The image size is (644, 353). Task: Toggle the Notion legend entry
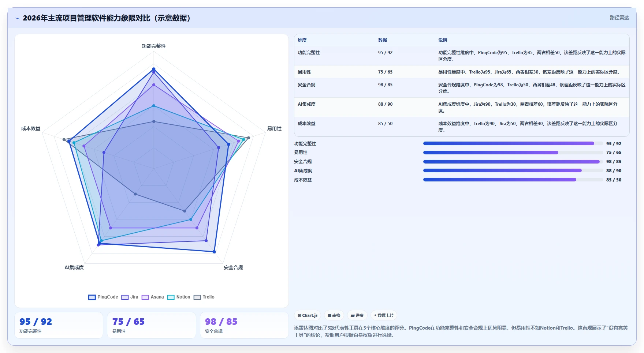click(179, 297)
